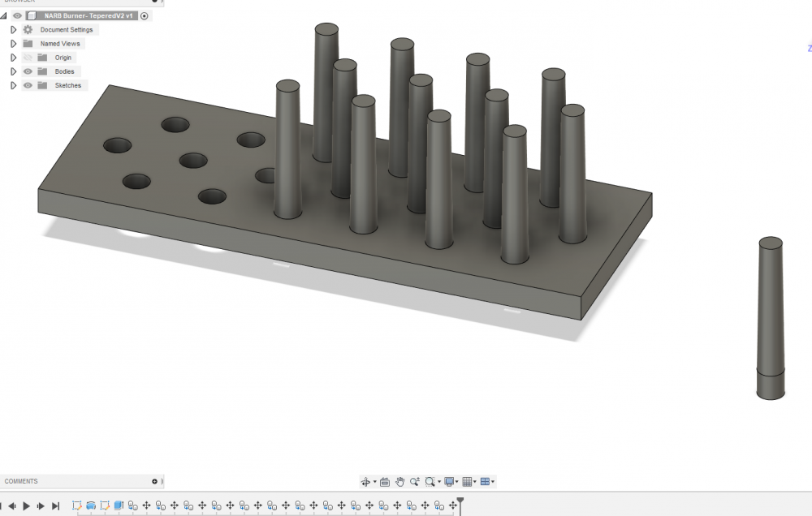The image size is (812, 516).
Task: Hide the Bodies folder
Action: tap(28, 71)
